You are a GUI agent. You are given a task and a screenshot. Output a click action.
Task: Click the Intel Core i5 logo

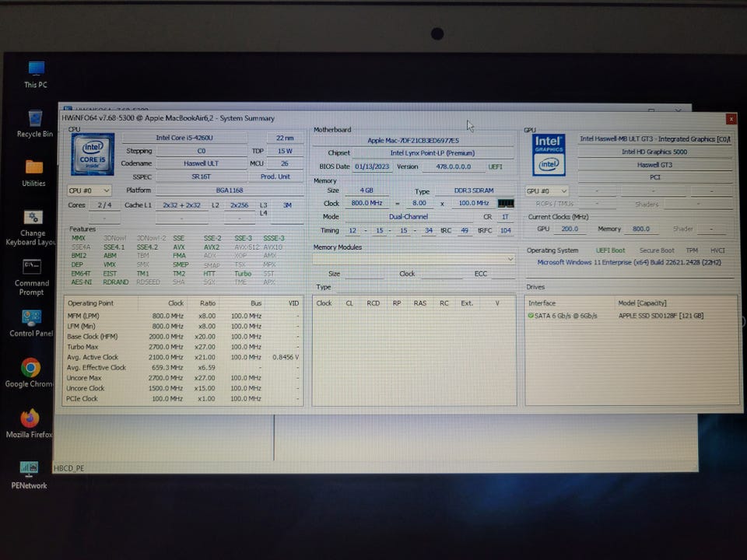coord(93,154)
